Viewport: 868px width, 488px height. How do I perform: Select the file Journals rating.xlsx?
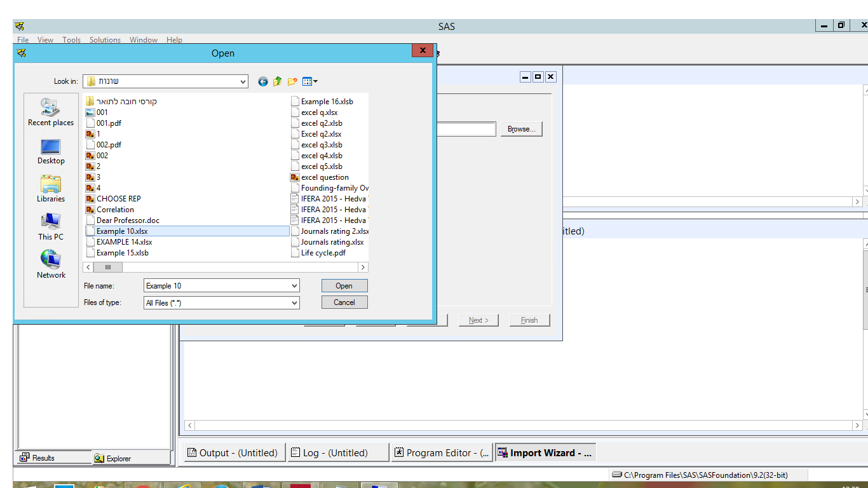[327, 242]
